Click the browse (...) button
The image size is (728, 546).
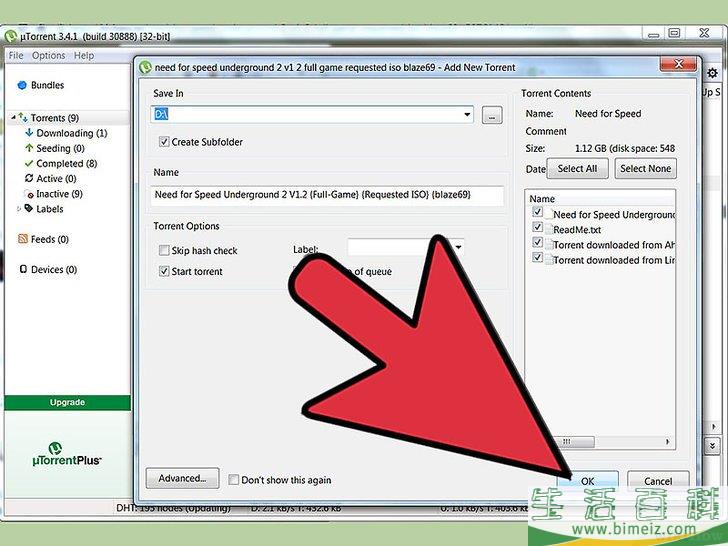[x=492, y=115]
